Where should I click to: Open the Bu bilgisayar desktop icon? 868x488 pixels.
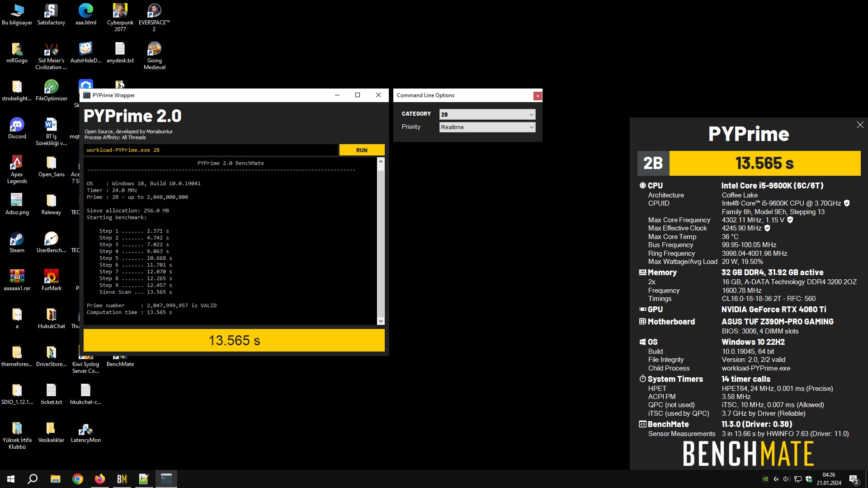coord(17,14)
